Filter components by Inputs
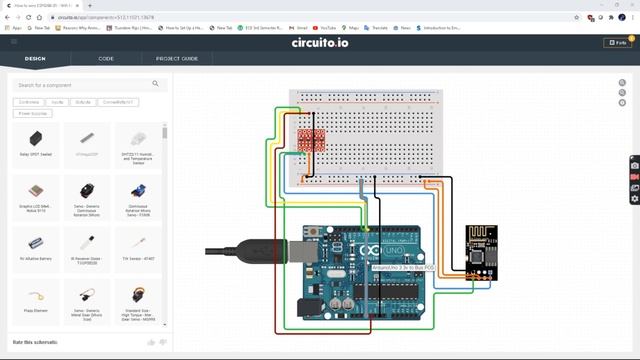The image size is (640, 360). (57, 102)
